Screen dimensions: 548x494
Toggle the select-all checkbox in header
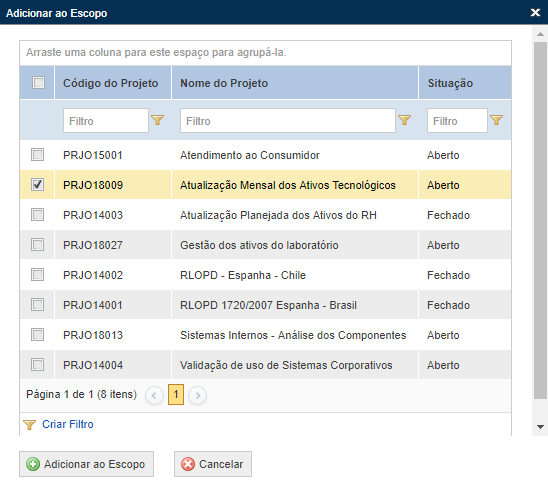[38, 83]
